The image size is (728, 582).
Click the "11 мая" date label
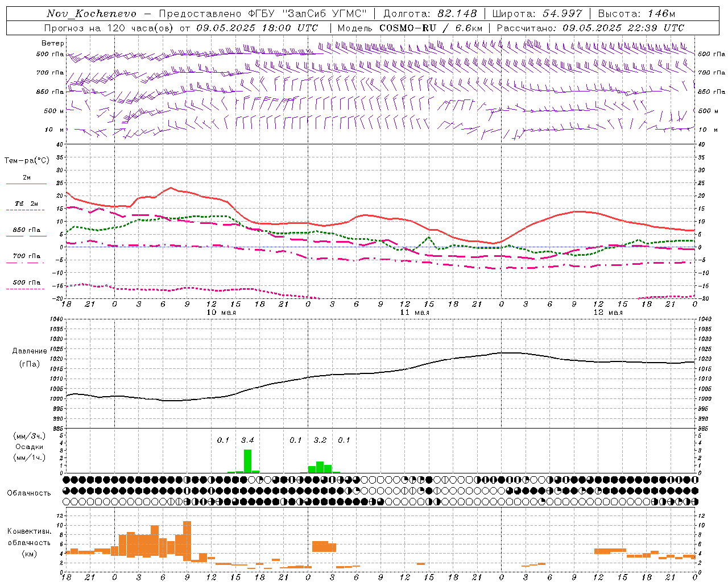click(415, 313)
